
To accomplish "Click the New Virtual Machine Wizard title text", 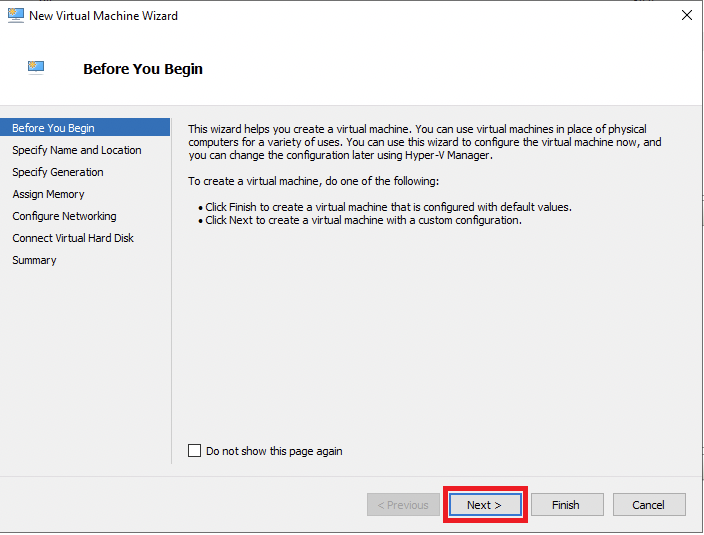I will click(104, 16).
